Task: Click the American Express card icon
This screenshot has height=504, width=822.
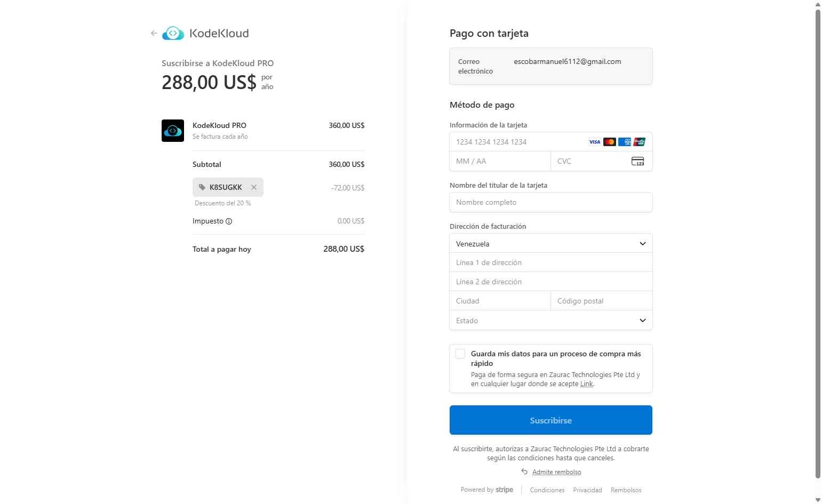Action: click(624, 142)
